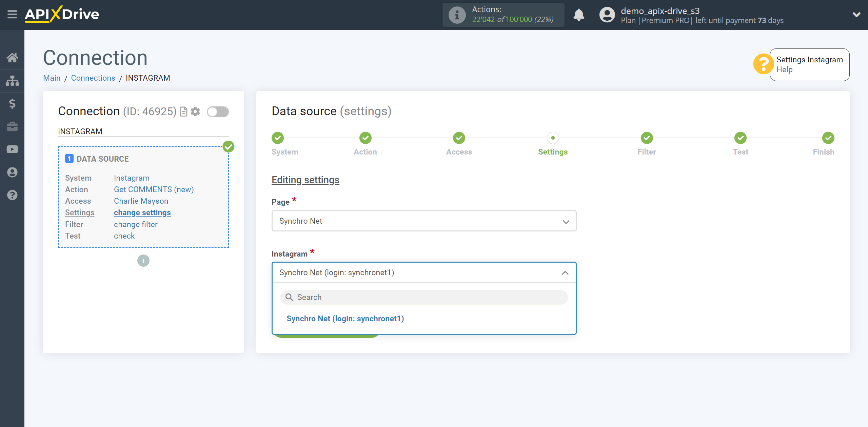Go to Test step
This screenshot has width=868, height=427.
(x=741, y=138)
